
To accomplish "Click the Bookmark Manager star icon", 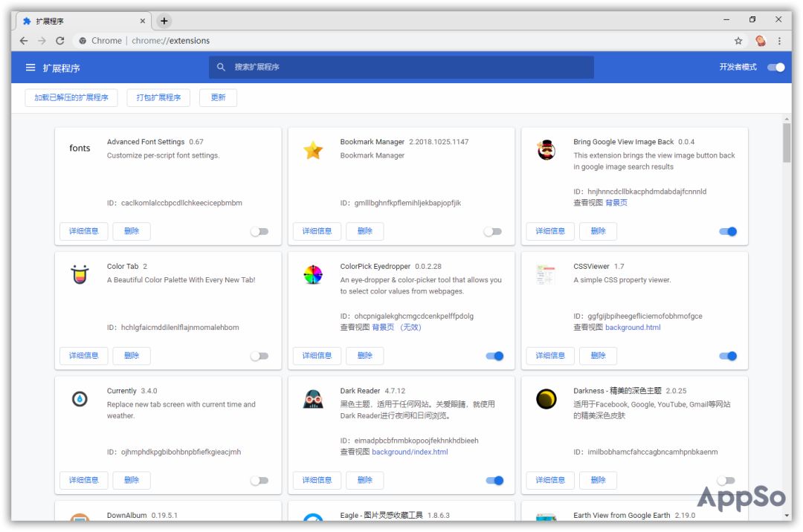I will (313, 150).
